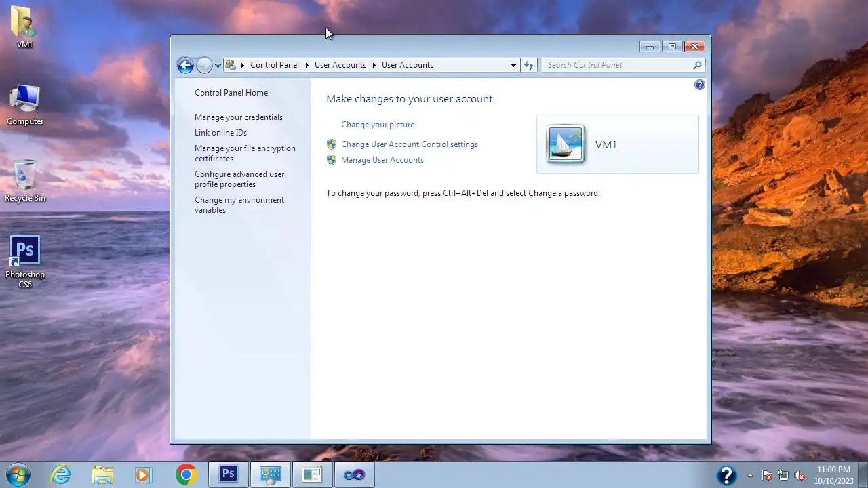Open the Computer desktop icon
This screenshot has height=488, width=868.
(25, 105)
